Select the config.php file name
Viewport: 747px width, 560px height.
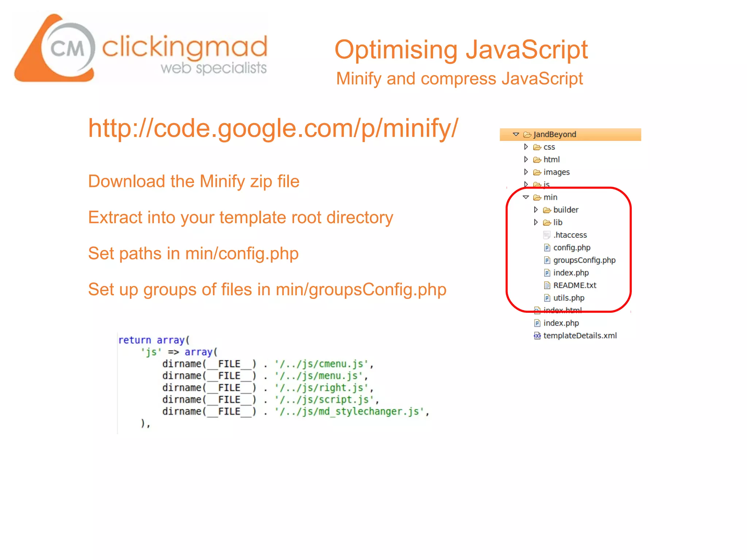[572, 248]
